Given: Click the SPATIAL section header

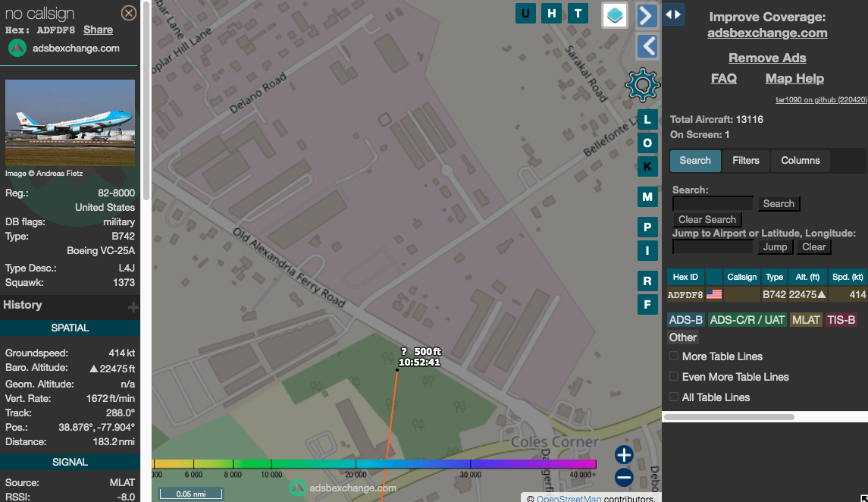Looking at the screenshot, I should (x=70, y=328).
